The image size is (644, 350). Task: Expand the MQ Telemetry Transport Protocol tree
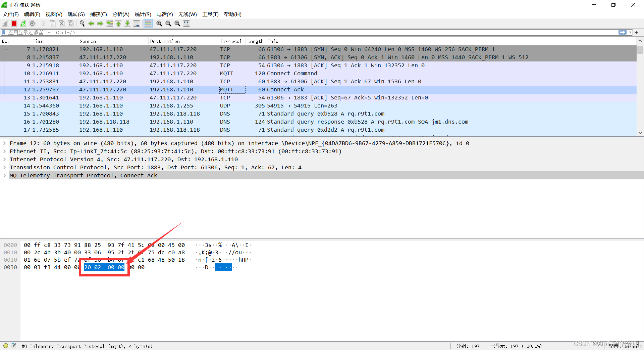coord(4,176)
